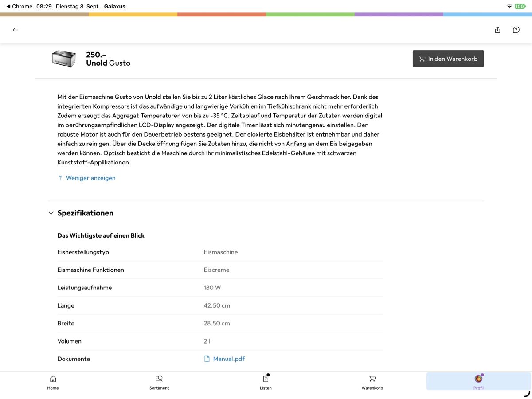Viewport: 532px width, 399px height.
Task: Select the value '28.50 cm'
Action: pos(217,323)
